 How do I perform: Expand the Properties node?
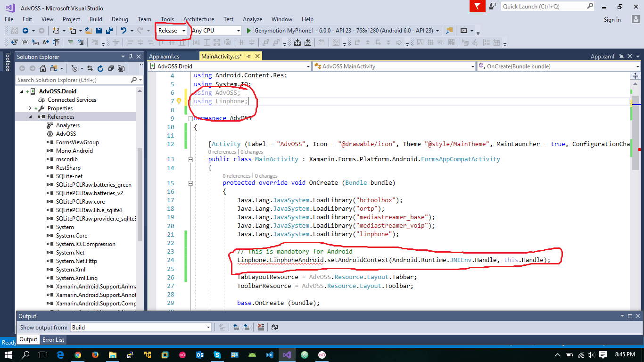click(30, 108)
